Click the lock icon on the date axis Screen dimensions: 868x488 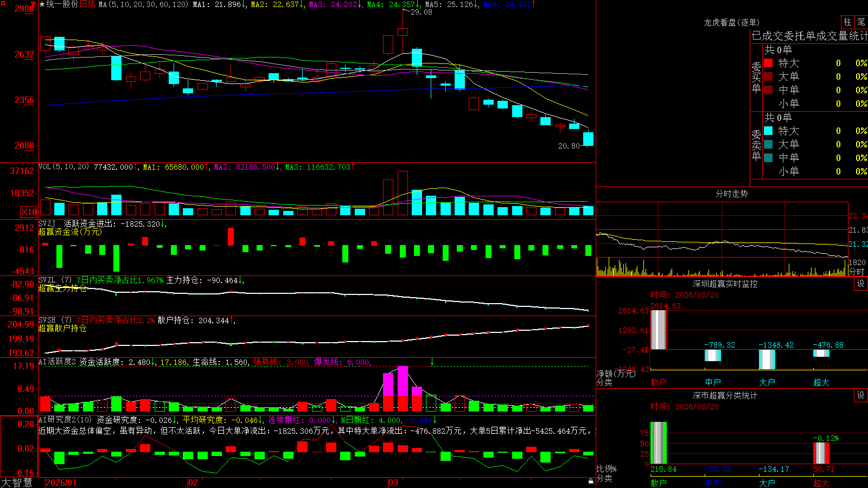(591, 481)
